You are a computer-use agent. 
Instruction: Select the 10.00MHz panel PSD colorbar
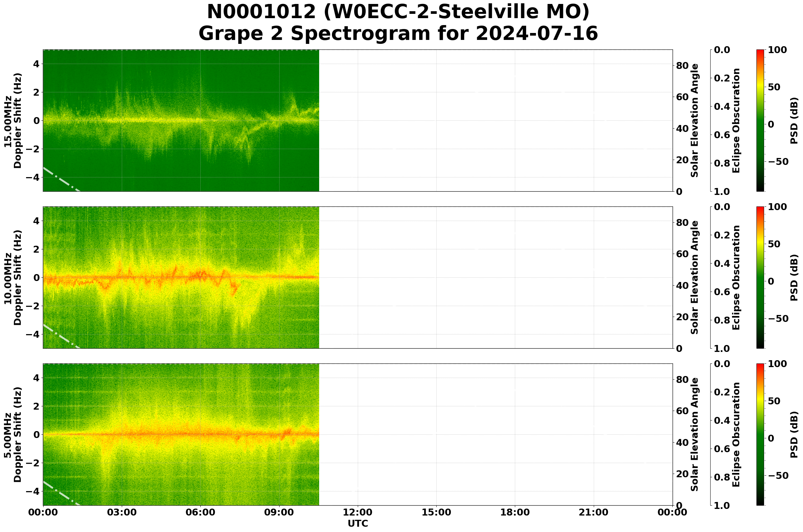[x=760, y=277]
